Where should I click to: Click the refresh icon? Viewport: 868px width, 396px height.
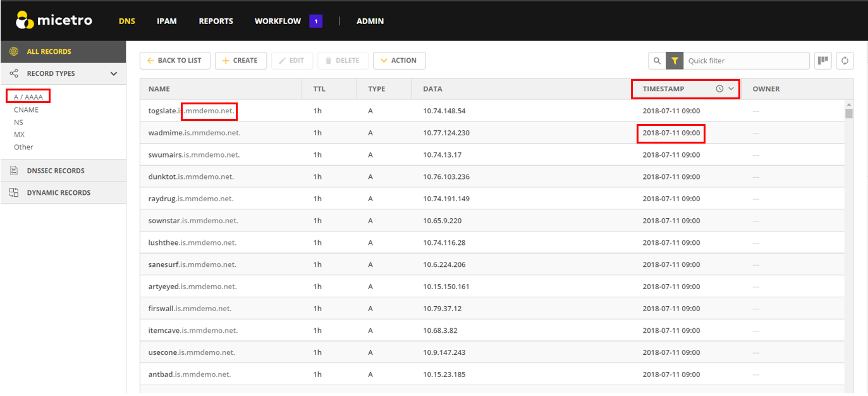[845, 61]
